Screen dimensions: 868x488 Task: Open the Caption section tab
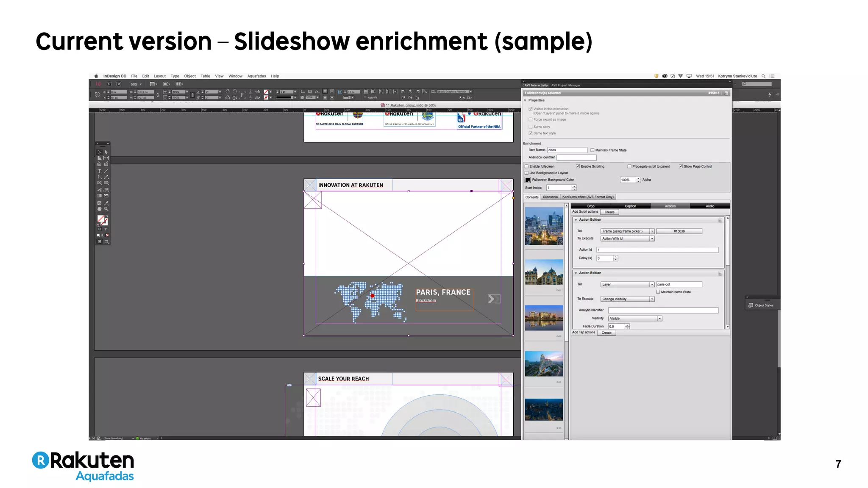point(630,206)
